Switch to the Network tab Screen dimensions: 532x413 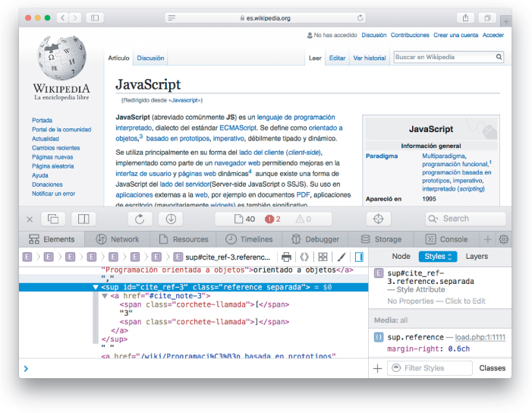(117, 239)
